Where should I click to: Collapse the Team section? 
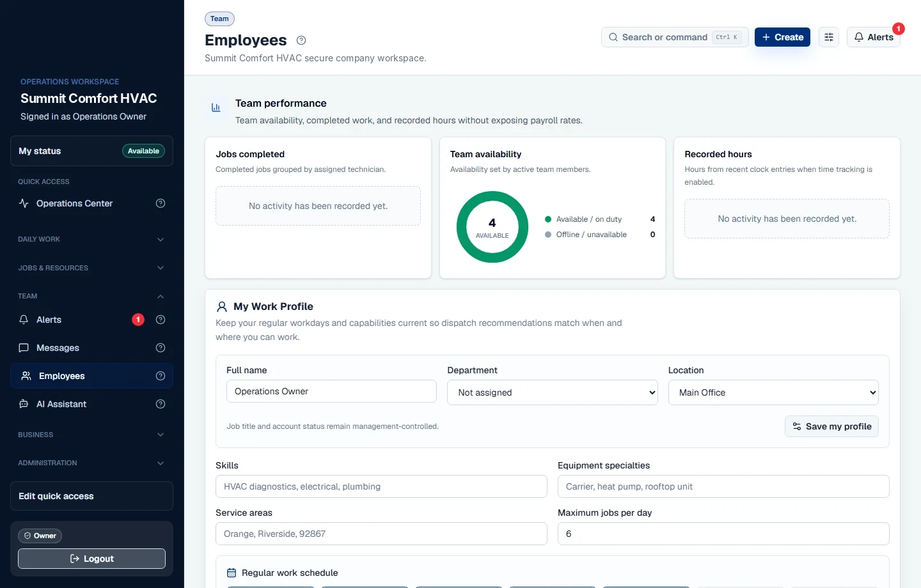click(x=91, y=296)
